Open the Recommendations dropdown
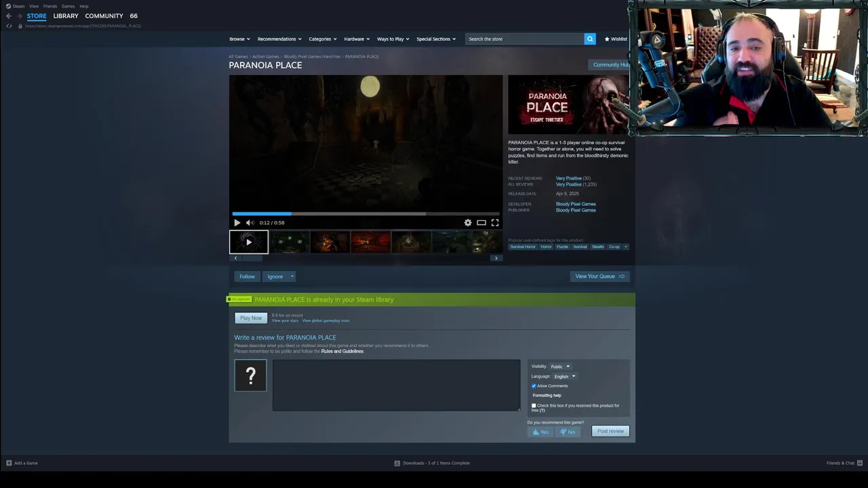This screenshot has height=488, width=868. 279,39
